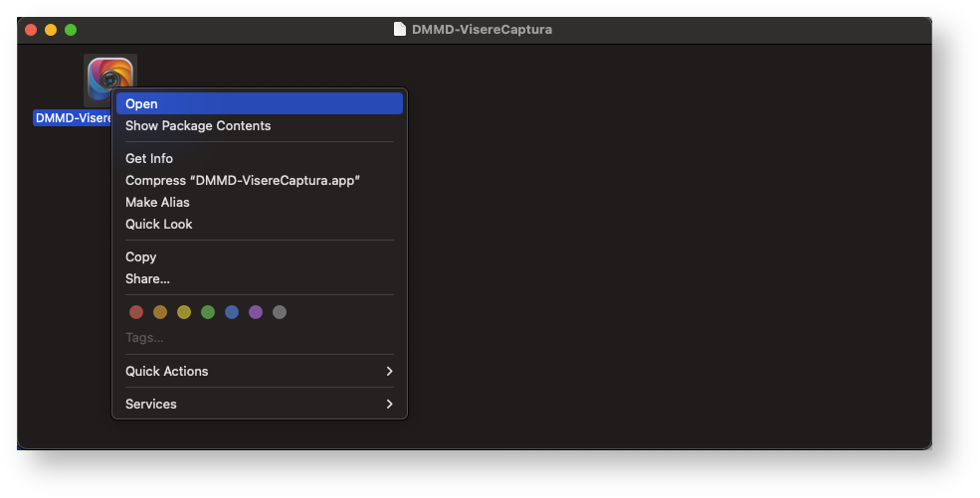This screenshot has height=498, width=980.
Task: Preview the app with Quick Look
Action: click(x=159, y=225)
